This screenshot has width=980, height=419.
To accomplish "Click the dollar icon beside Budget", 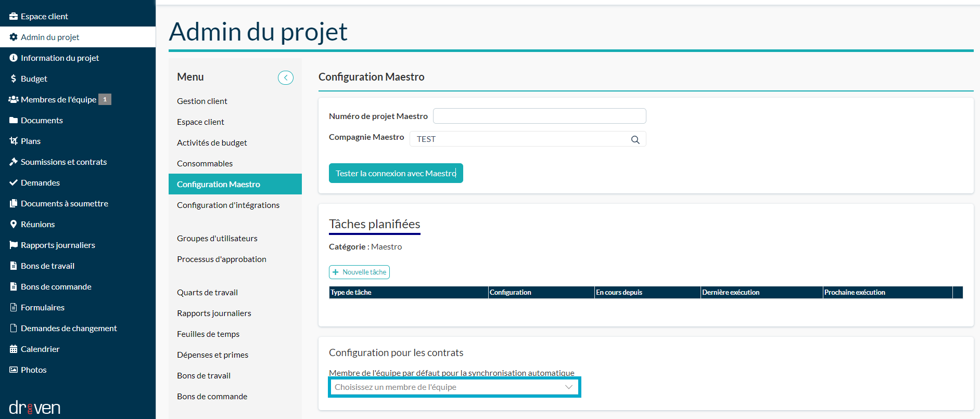I will [x=14, y=78].
